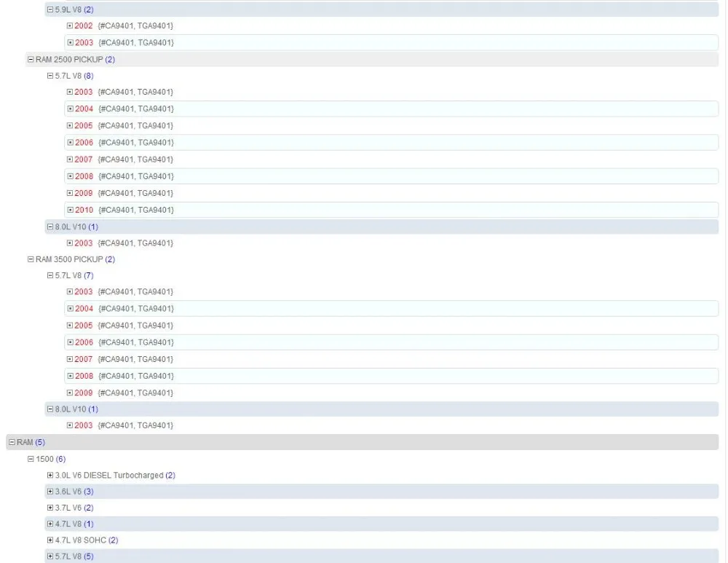Expand 2010 under RAM 2500 5.7L V8
The height and width of the screenshot is (563, 728).
tap(70, 210)
